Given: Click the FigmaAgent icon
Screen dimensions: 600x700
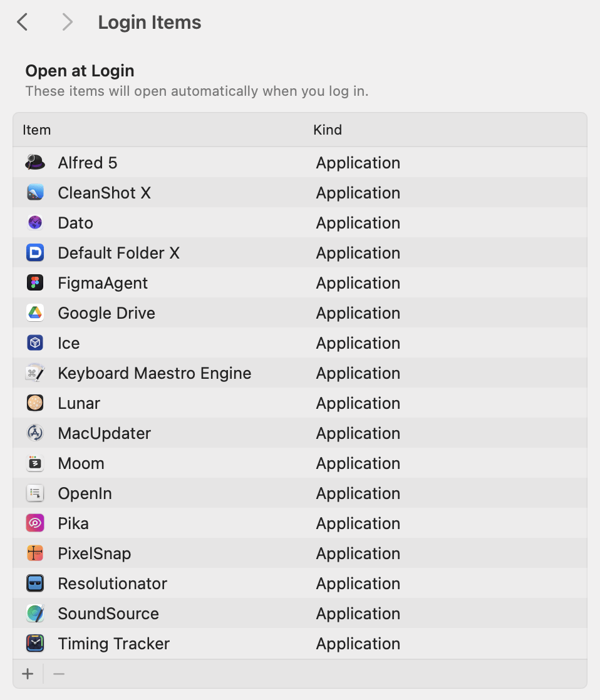Looking at the screenshot, I should click(x=35, y=282).
